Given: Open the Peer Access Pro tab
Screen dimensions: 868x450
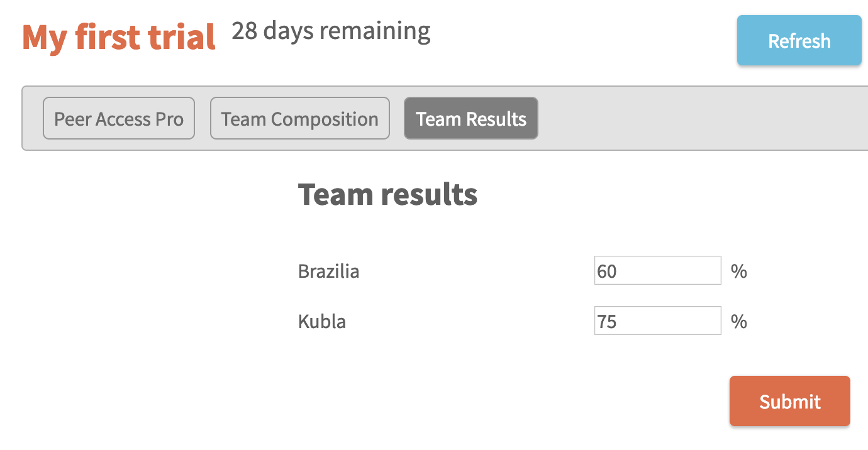Looking at the screenshot, I should tap(119, 118).
